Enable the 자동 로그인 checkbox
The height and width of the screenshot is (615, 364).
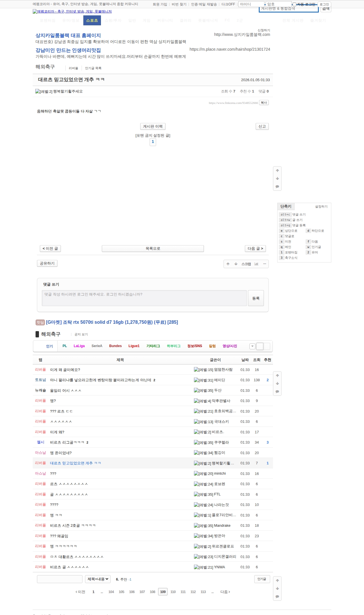pos(295,4)
